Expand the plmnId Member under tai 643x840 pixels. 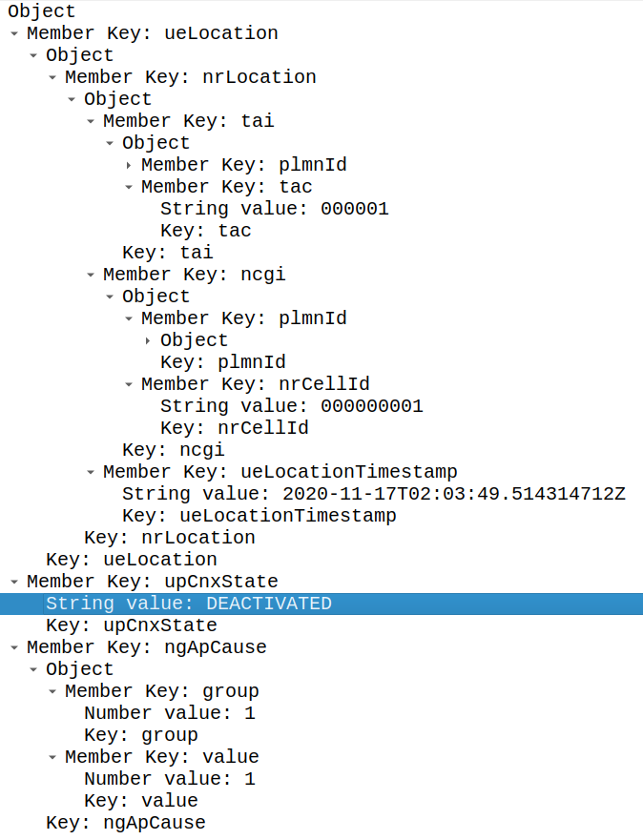click(x=129, y=165)
